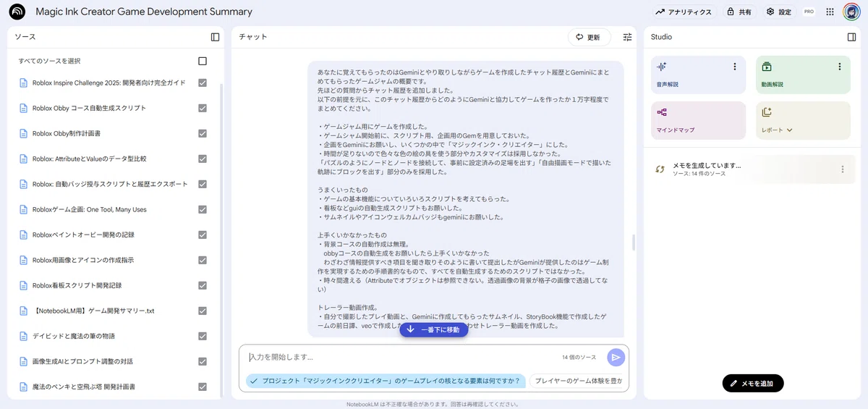
Task: Click the 更新 refresh button
Action: 589,37
